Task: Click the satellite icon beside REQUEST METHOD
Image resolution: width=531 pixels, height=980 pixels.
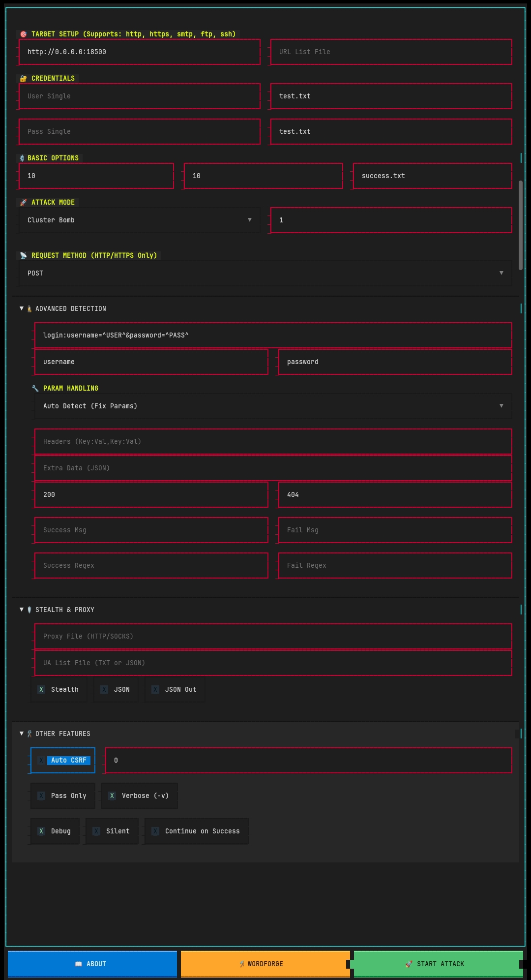Action: pyautogui.click(x=23, y=255)
